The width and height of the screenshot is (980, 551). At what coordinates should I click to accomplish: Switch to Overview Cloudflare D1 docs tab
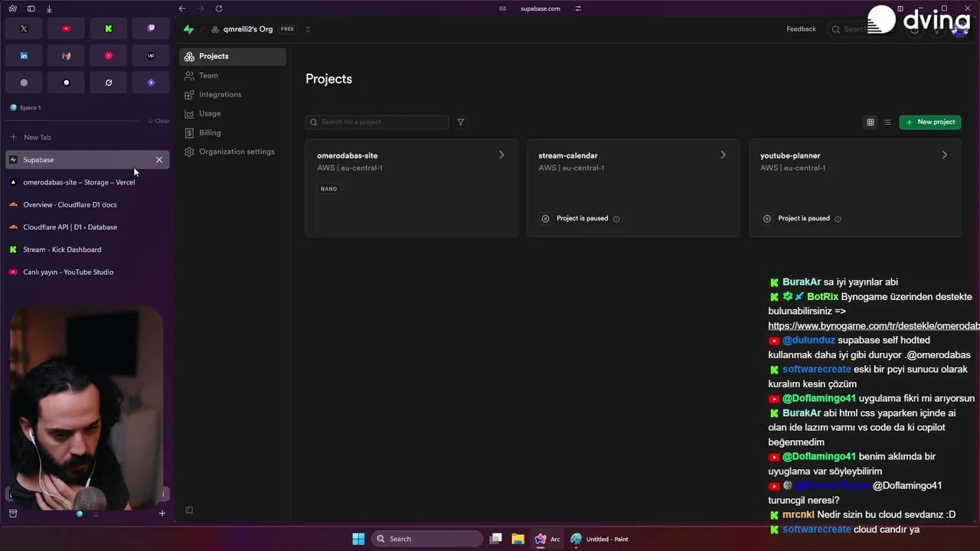(x=87, y=204)
